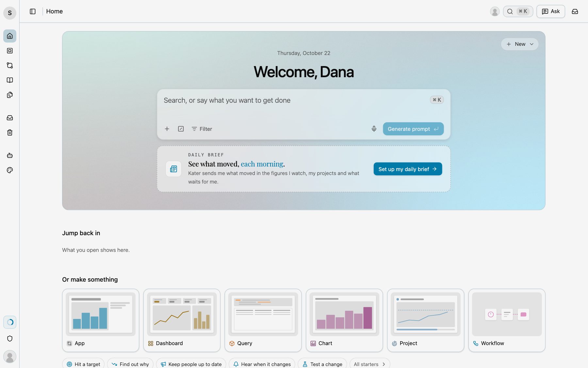Viewport: 588px width, 368px height.
Task: Open the inbox icon in top bar
Action: (575, 11)
